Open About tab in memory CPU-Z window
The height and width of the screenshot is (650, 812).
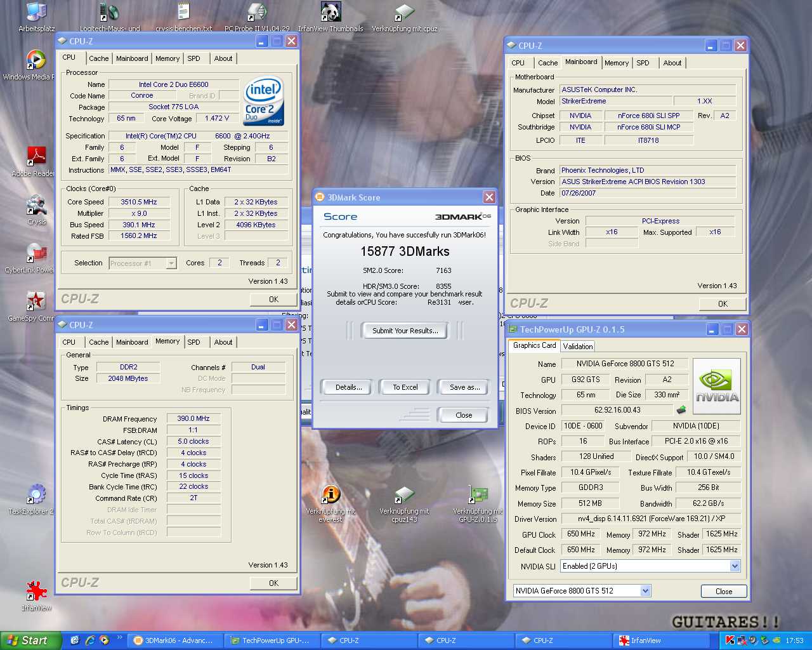click(223, 342)
